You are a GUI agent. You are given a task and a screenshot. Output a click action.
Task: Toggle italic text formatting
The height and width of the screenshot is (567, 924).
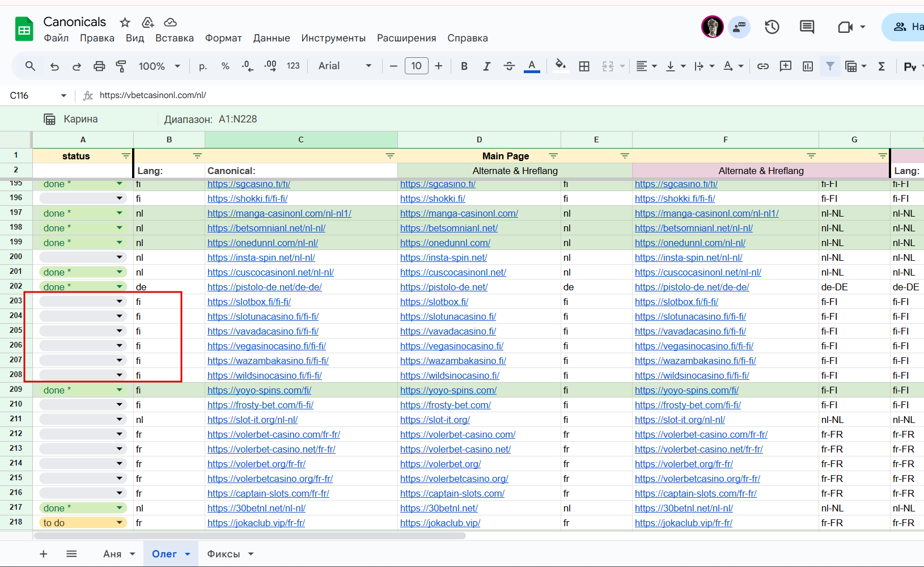[x=486, y=66]
